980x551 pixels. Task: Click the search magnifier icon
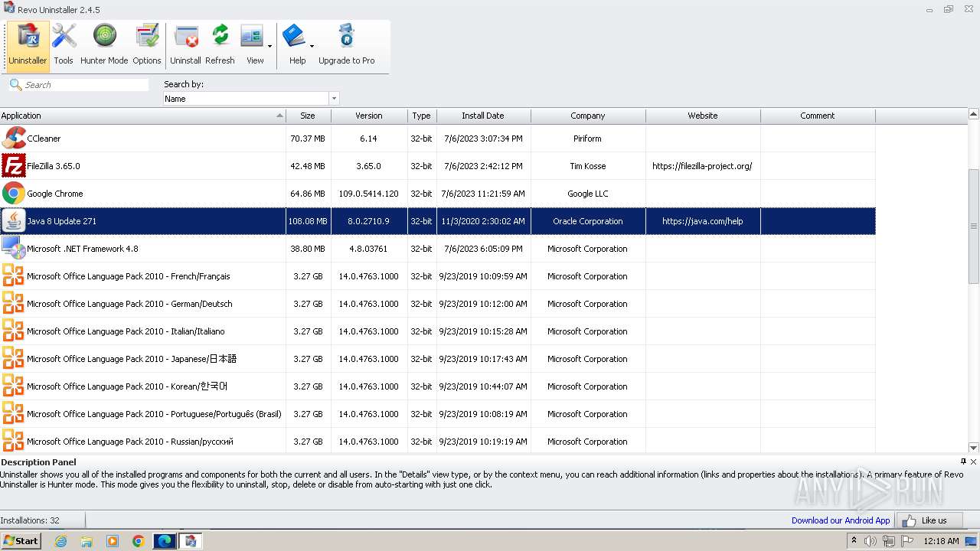click(x=15, y=84)
